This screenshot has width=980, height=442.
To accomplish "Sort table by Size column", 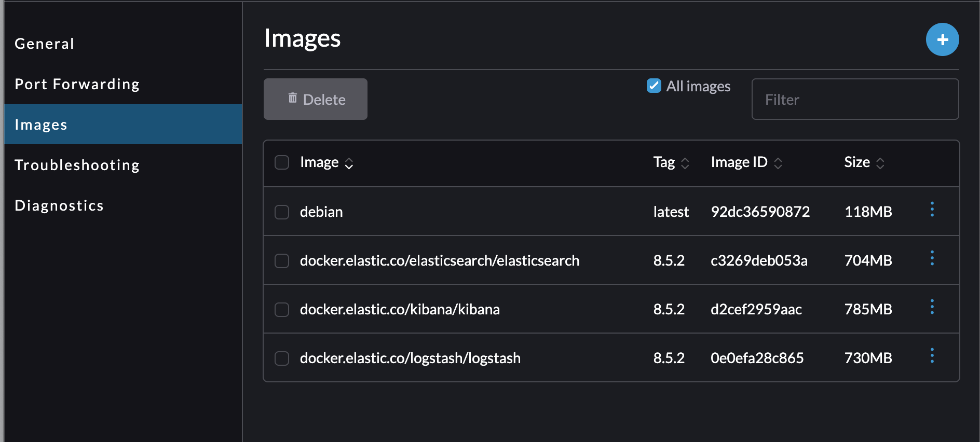I will pos(864,162).
